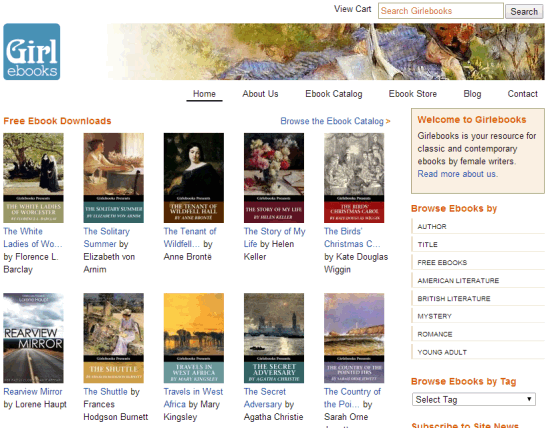Select the YOUNG ADULT browse option

tap(478, 352)
